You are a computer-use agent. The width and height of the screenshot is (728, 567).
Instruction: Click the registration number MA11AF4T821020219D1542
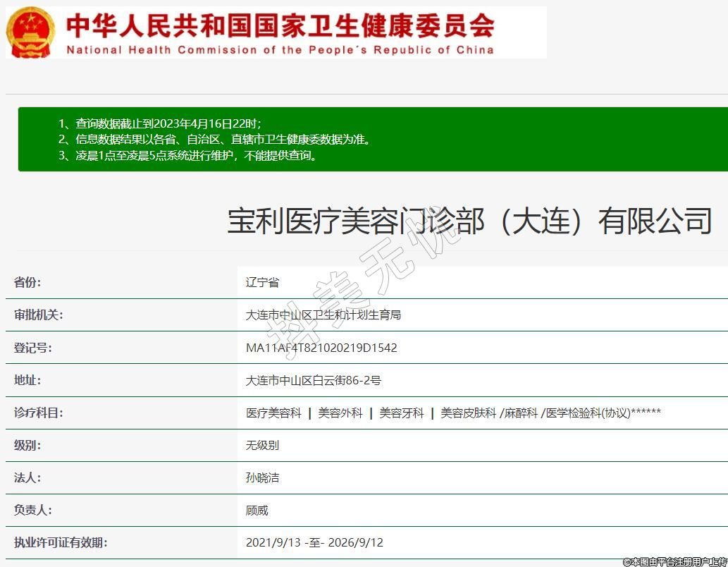click(321, 348)
